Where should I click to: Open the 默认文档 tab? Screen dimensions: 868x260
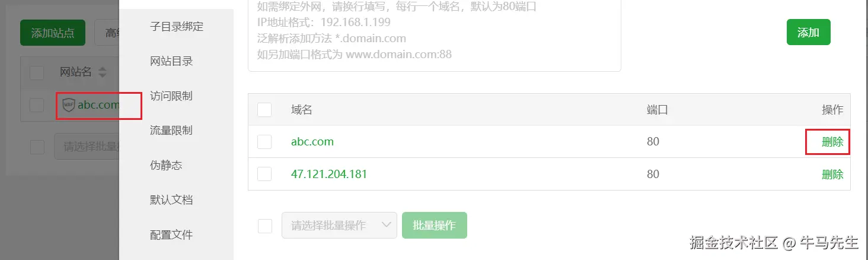point(171,199)
